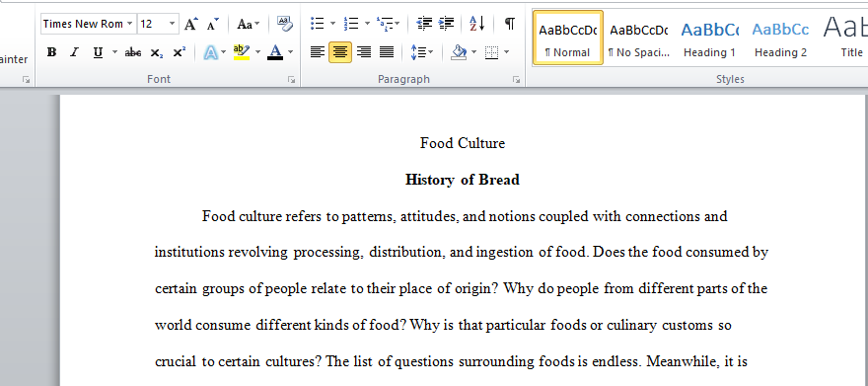Click the line starting 'certain groups of people'
Image resolution: width=868 pixels, height=386 pixels.
point(462,289)
